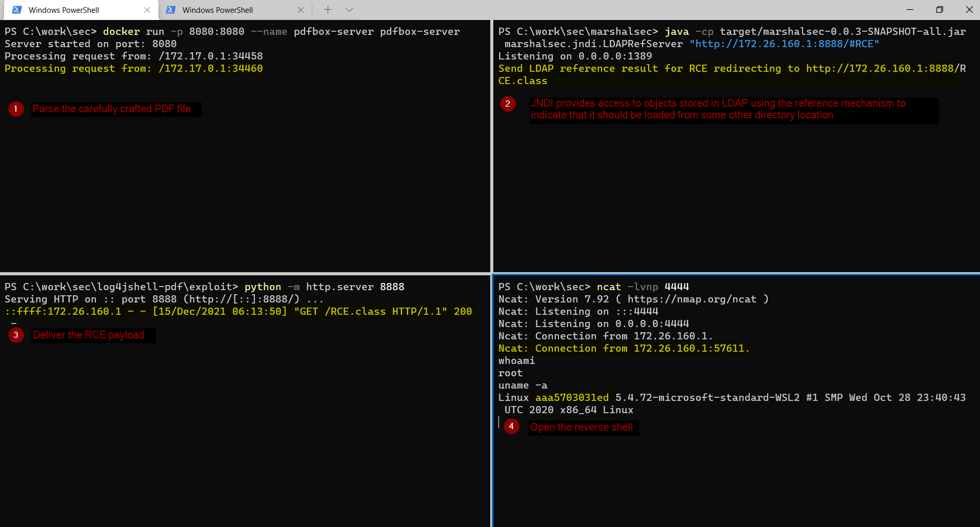This screenshot has width=980, height=527.
Task: Click the PowerShell icon on second tab
Action: (171, 10)
